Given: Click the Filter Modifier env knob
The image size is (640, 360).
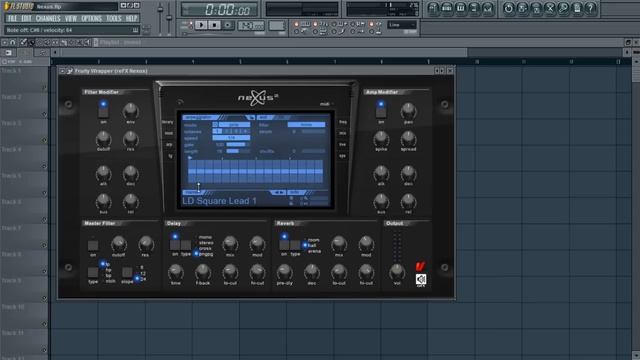Looking at the screenshot, I should pyautogui.click(x=130, y=111).
